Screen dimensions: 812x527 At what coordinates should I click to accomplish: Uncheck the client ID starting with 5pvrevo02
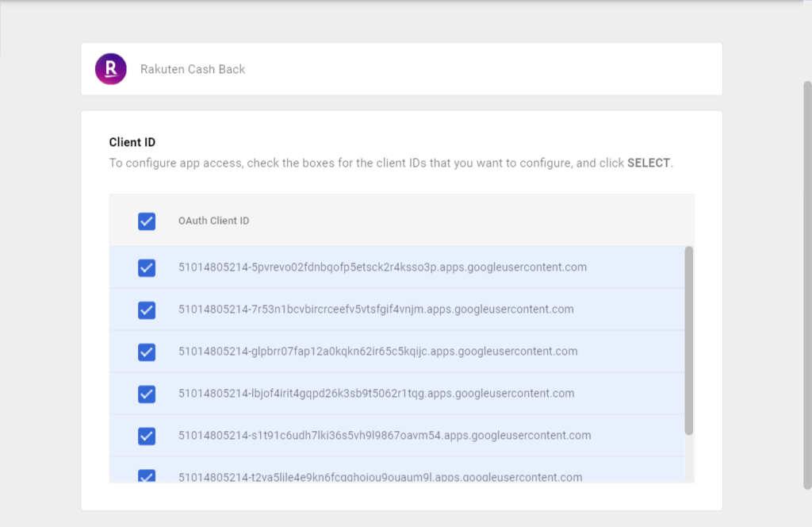click(147, 268)
